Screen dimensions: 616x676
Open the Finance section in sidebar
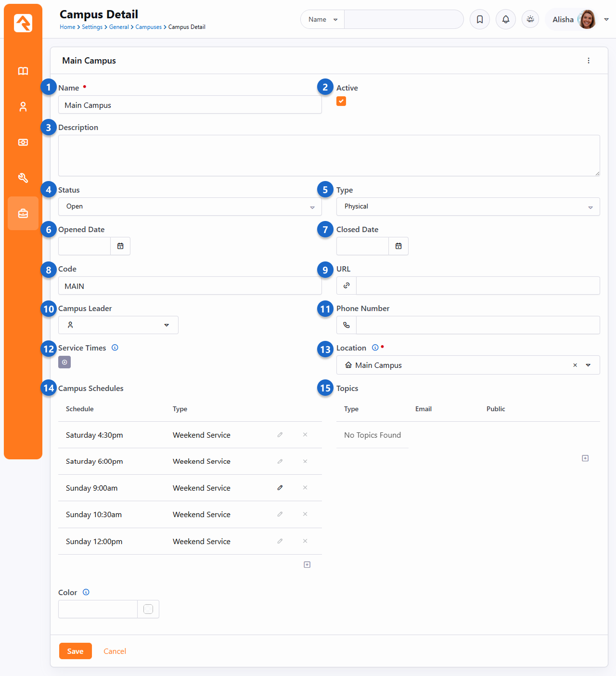pos(23,143)
